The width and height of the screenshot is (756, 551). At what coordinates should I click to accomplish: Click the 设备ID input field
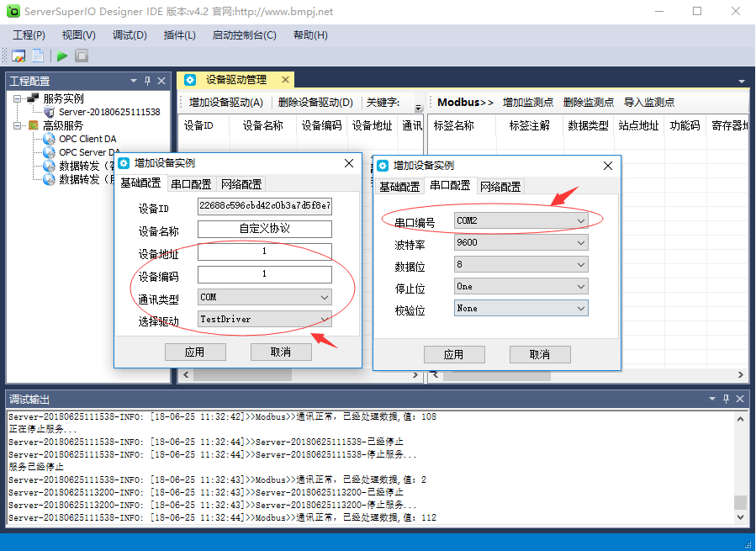coord(265,206)
